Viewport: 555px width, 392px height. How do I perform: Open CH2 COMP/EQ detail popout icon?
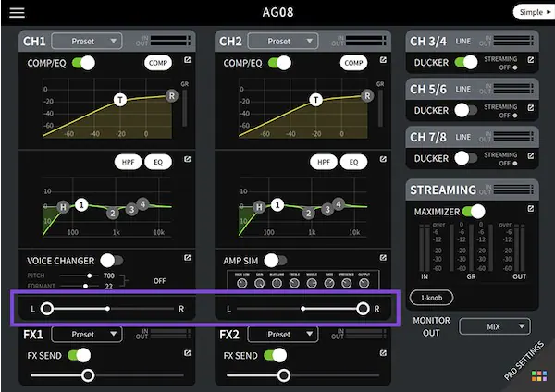(x=383, y=62)
